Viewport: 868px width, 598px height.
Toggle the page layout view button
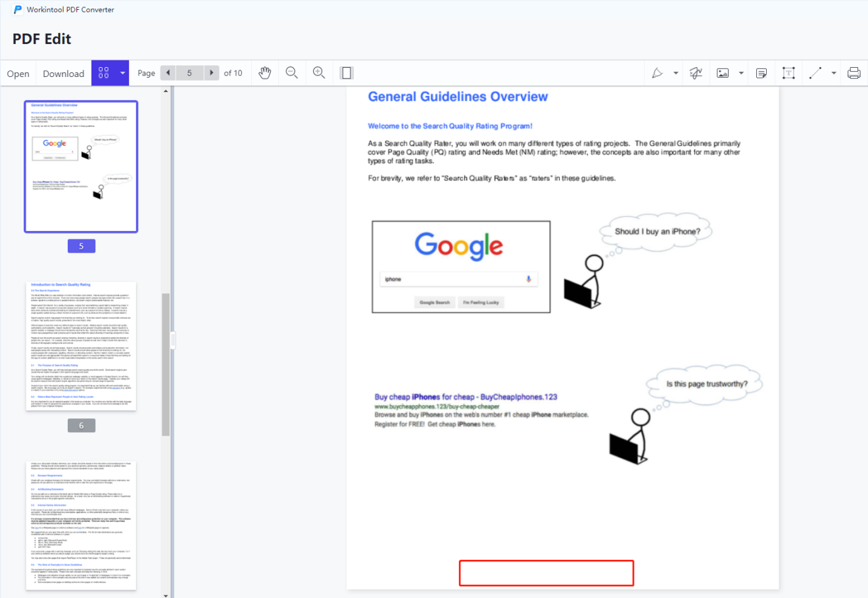347,73
